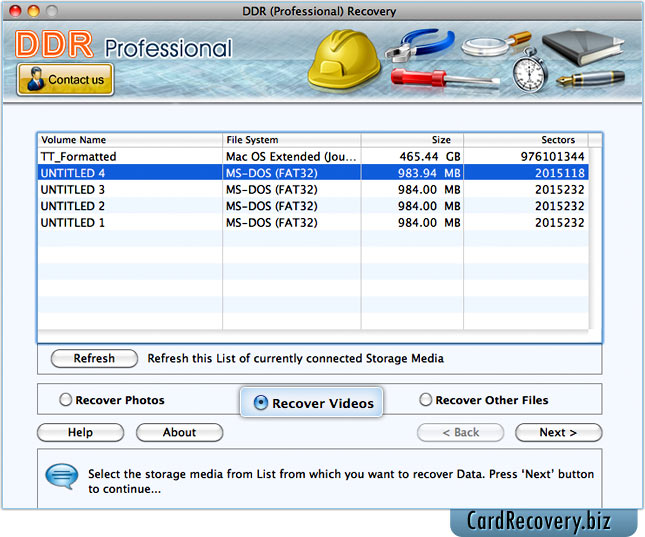
Task: Minimize the window with the yellow button
Action: (x=33, y=11)
